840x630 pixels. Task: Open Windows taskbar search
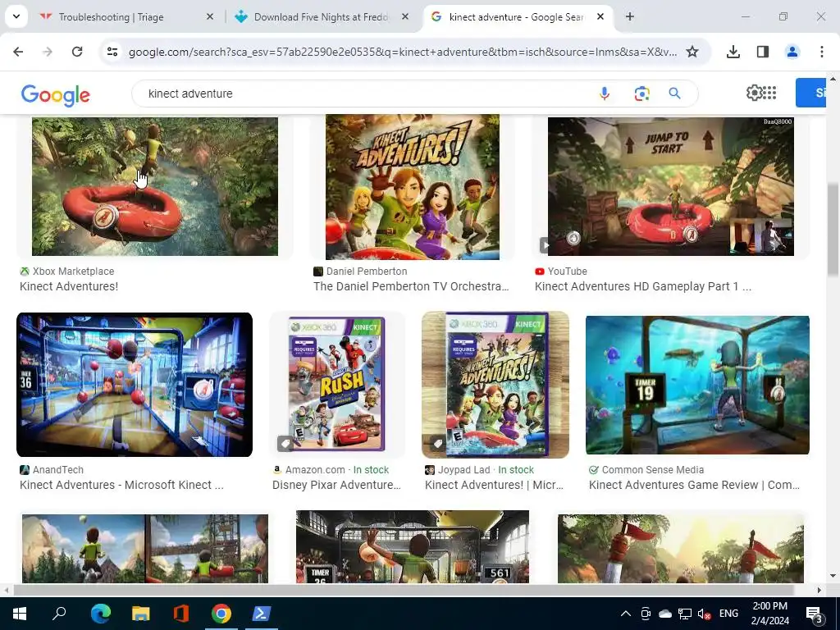point(59,614)
